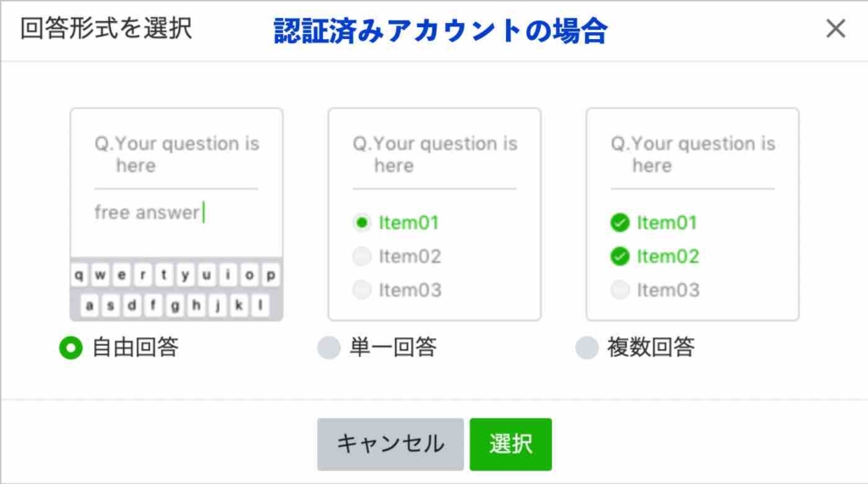Click the Item01 green checkmark in multiple-answer preview
The image size is (868, 484).
click(x=620, y=223)
